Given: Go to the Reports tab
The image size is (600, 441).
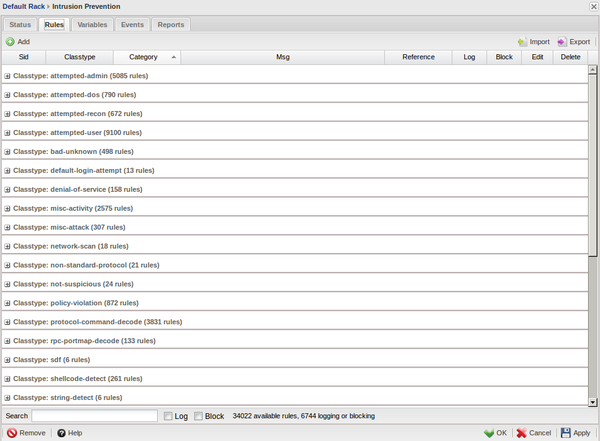Looking at the screenshot, I should tap(170, 24).
